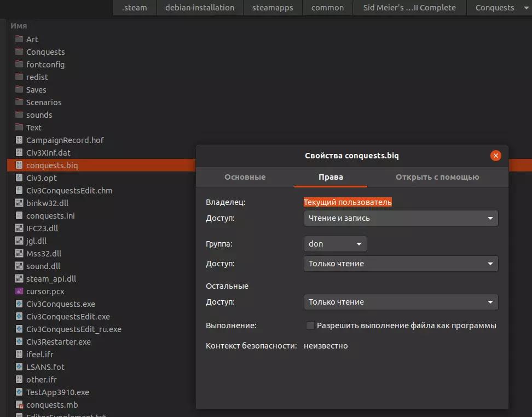
Task: Open the owner access dropdown
Action: click(x=401, y=218)
